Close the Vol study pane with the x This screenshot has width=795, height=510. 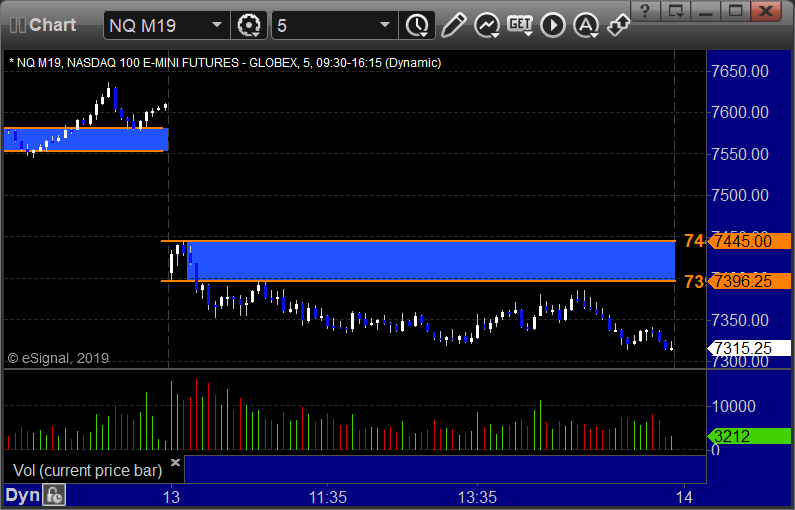click(175, 462)
